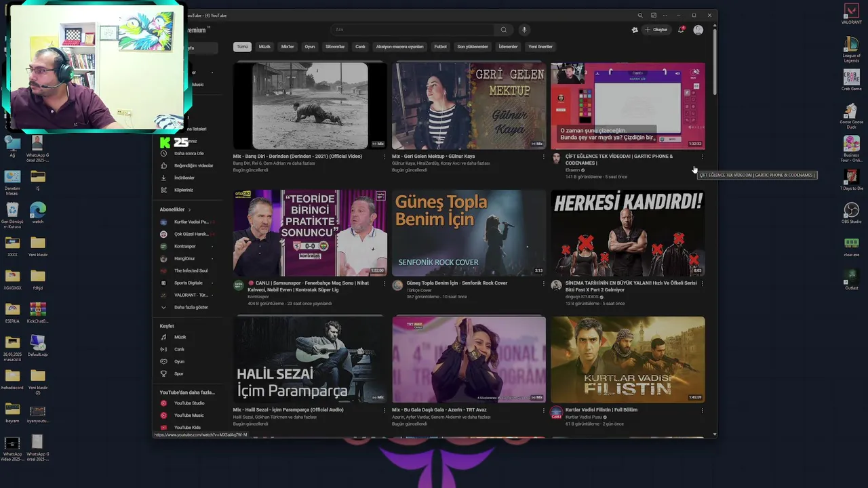The height and width of the screenshot is (488, 868).
Task: Select the Aksiyon-macera oyunları chip
Action: [399, 47]
